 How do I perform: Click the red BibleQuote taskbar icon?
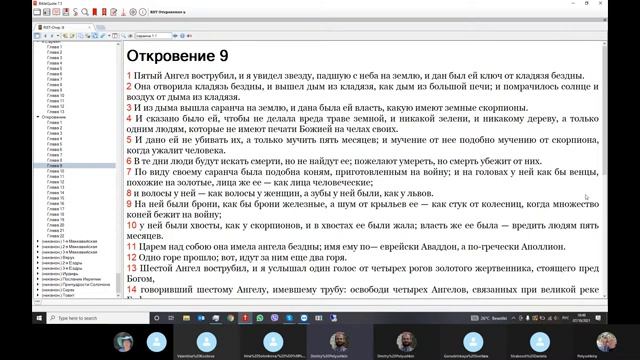pos(245,318)
